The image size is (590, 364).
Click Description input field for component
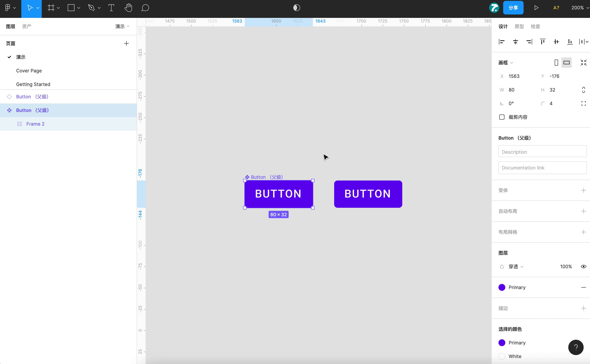tap(542, 152)
